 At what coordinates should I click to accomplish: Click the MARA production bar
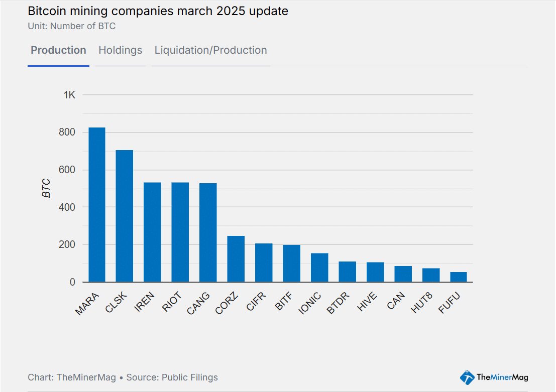point(97,205)
